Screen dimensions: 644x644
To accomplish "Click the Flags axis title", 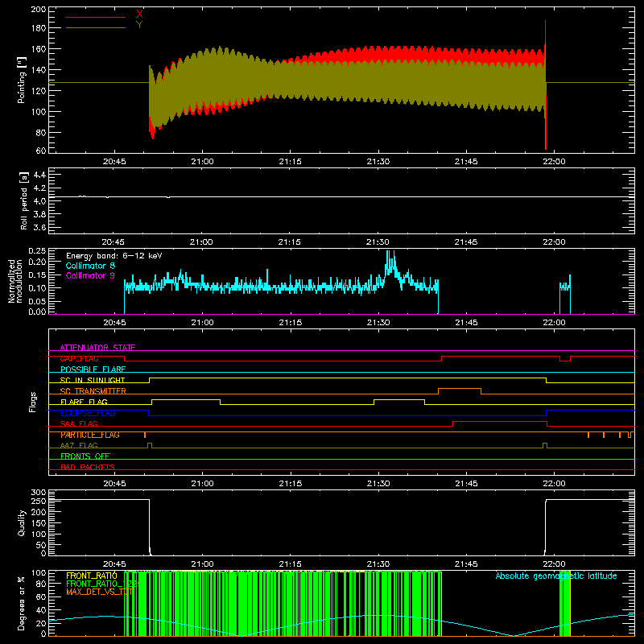I will [x=33, y=402].
